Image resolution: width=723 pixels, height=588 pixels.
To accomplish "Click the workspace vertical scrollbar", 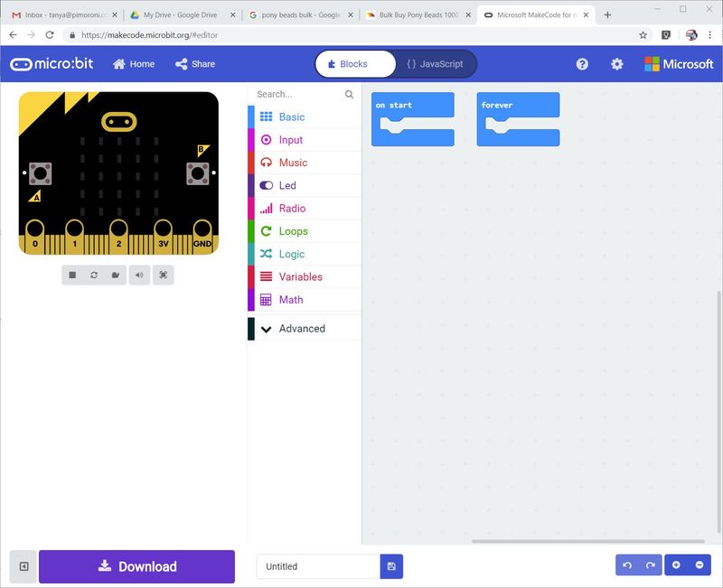I will click(719, 413).
